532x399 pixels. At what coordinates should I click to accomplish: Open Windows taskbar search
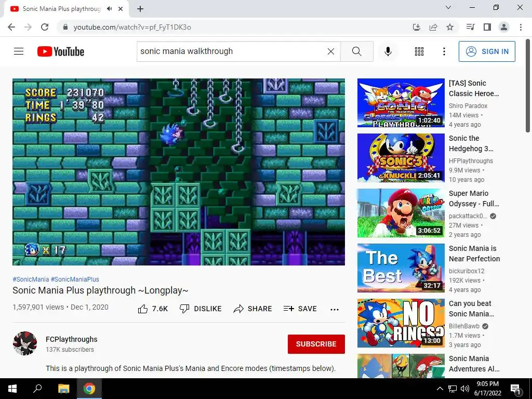tap(37, 389)
